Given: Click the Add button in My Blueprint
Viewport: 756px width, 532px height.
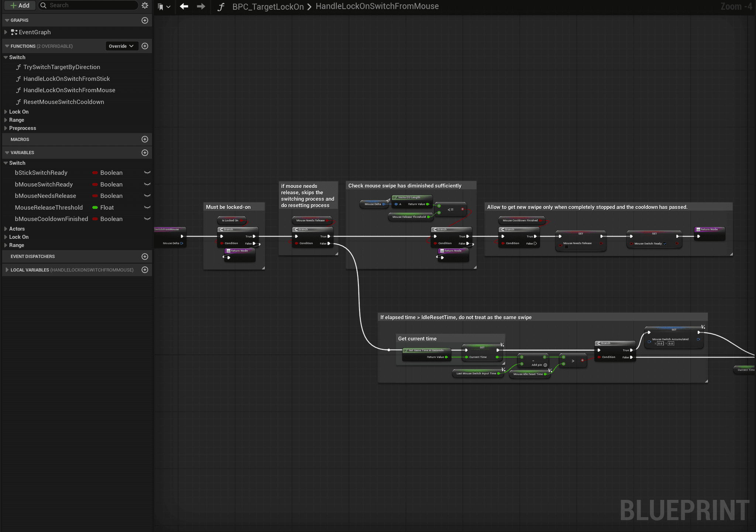Looking at the screenshot, I should coord(20,5).
